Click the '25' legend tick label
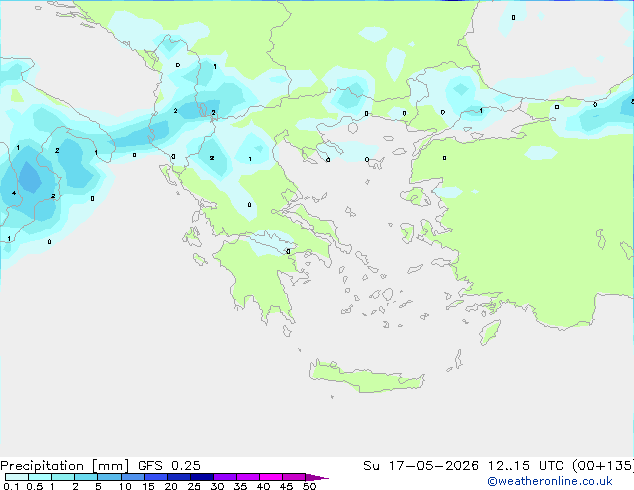Image resolution: width=634 pixels, height=490 pixels. pyautogui.click(x=194, y=486)
